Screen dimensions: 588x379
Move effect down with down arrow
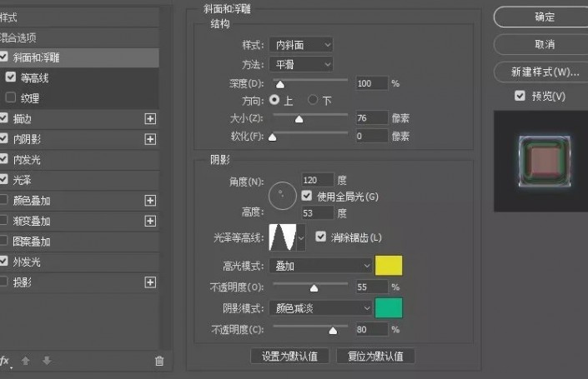47,361
